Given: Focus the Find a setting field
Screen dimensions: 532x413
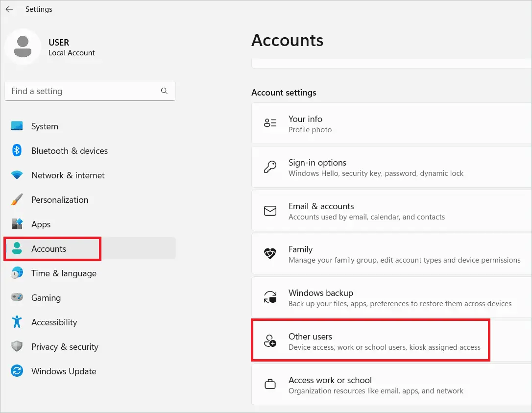Looking at the screenshot, I should tap(90, 91).
